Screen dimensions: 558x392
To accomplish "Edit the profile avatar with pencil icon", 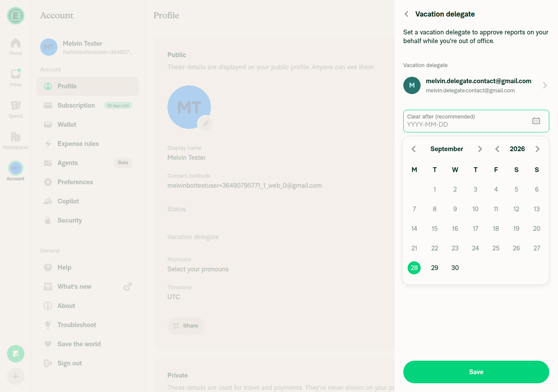I will pyautogui.click(x=206, y=124).
